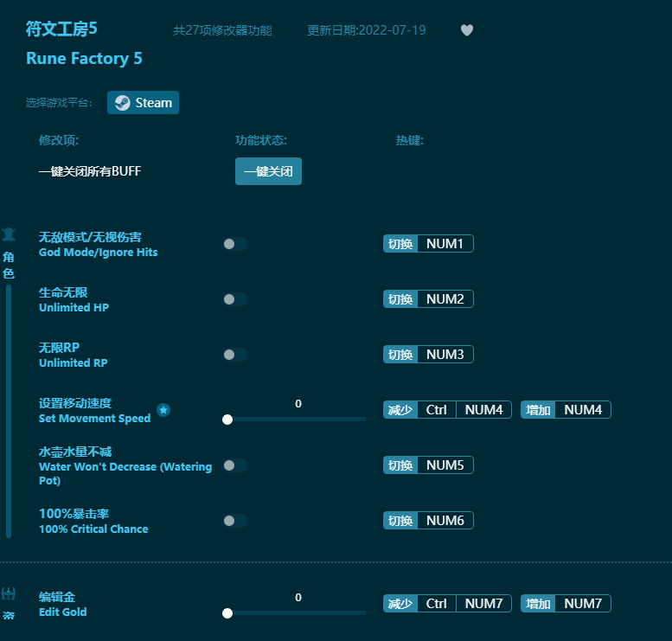Click the Set Movement Speed label
The width and height of the screenshot is (672, 641).
[x=95, y=418]
